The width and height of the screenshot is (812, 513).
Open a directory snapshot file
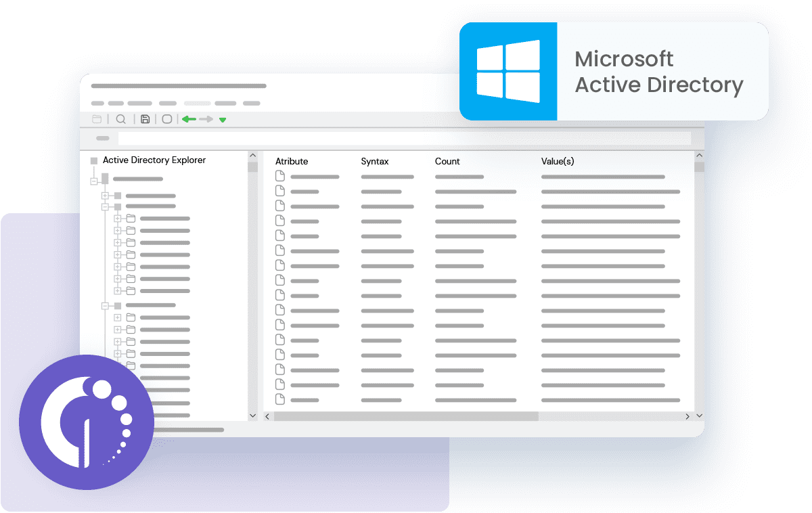pyautogui.click(x=96, y=118)
